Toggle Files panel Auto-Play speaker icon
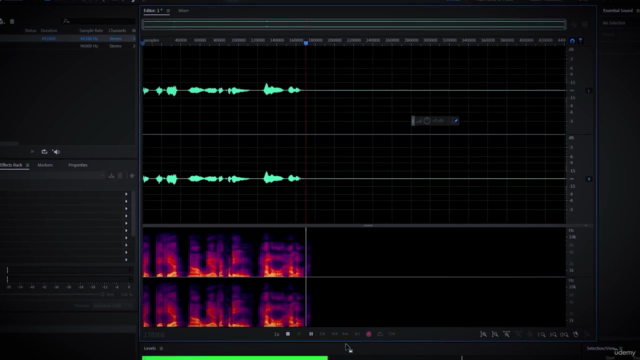This screenshot has width=640, height=360. coord(56,152)
